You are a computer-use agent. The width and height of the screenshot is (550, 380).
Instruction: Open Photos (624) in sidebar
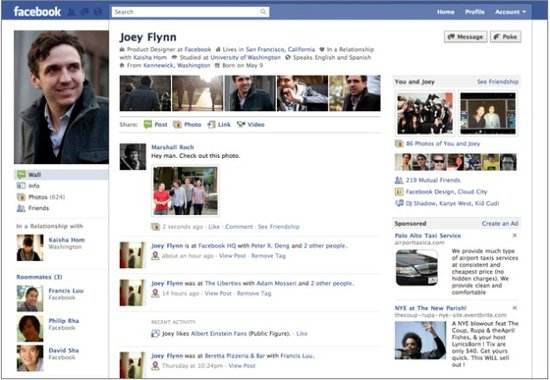point(46,197)
